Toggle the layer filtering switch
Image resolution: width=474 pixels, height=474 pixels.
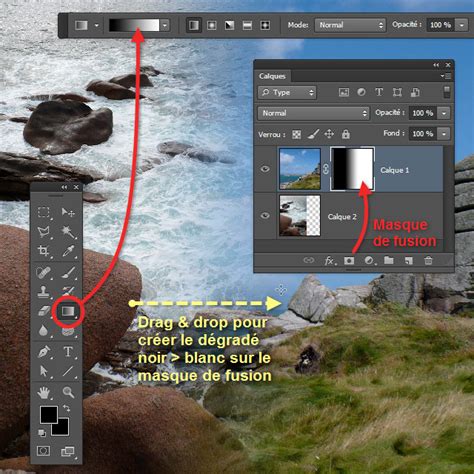point(447,92)
